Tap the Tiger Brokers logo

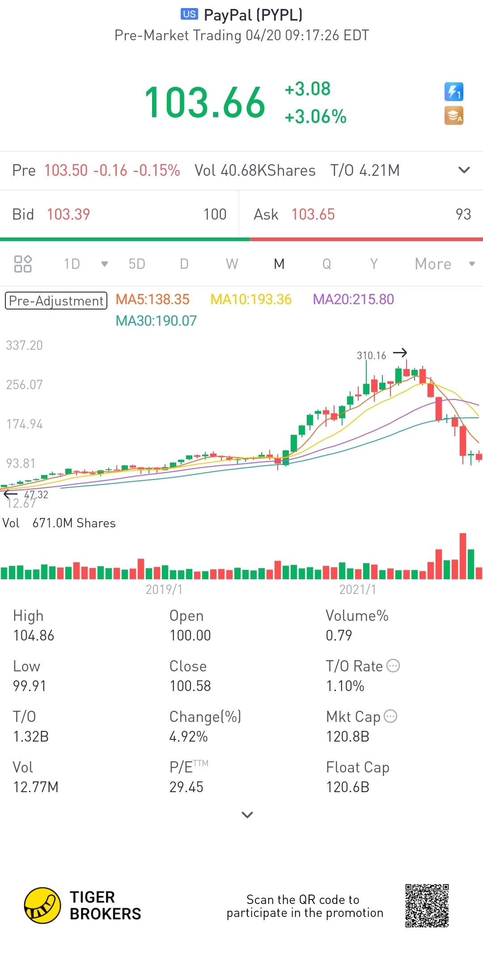83,905
